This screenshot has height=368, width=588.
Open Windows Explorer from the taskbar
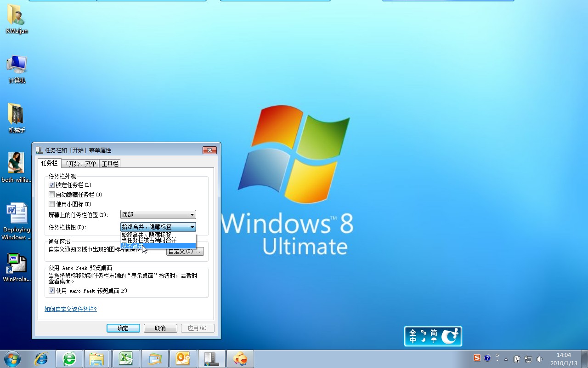pos(97,358)
